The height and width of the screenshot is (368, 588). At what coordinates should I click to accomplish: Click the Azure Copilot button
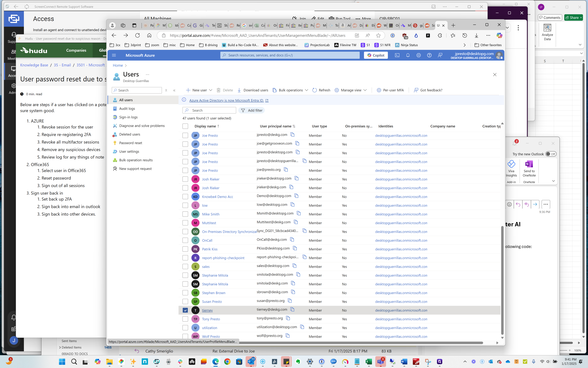[x=376, y=55]
